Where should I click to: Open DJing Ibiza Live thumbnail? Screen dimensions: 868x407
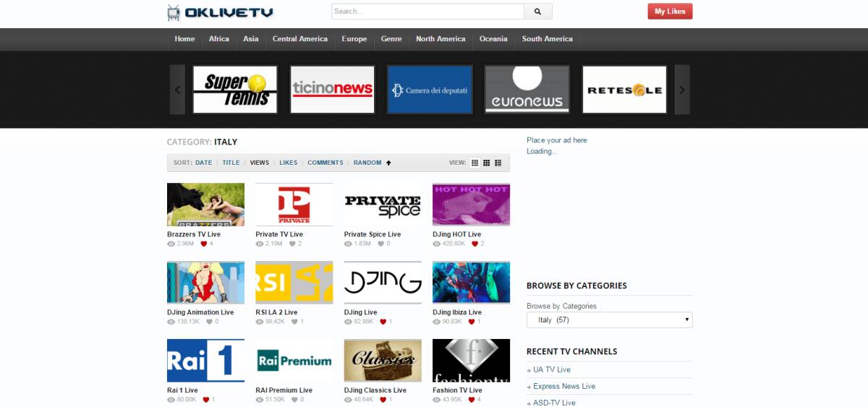tap(471, 283)
